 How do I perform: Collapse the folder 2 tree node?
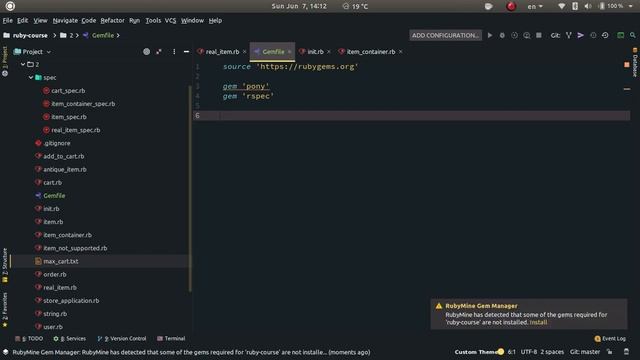[23, 64]
